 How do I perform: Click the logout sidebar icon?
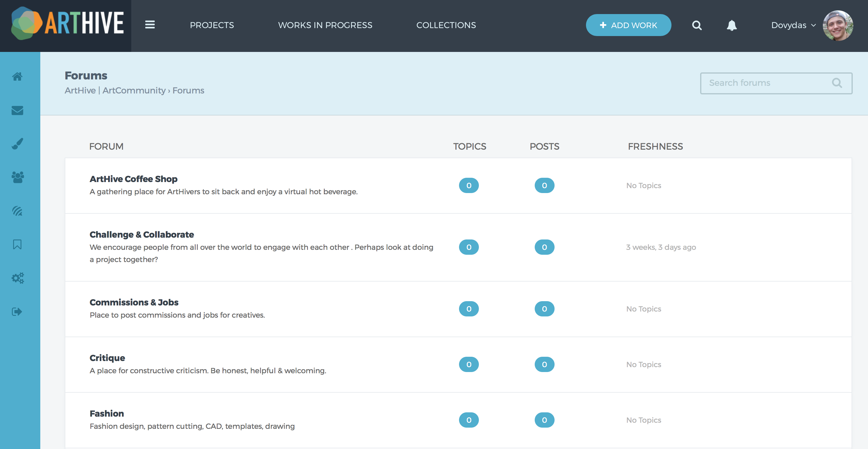pos(17,311)
